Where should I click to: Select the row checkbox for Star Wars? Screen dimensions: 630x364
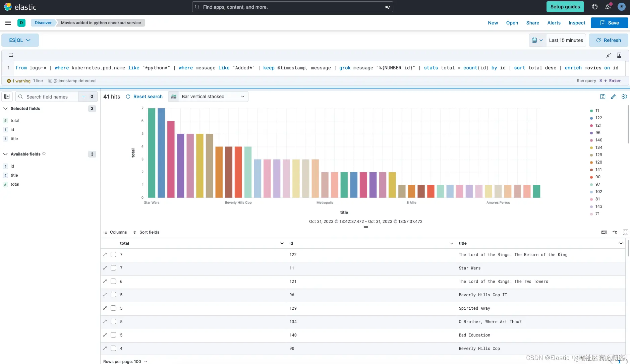pyautogui.click(x=113, y=268)
